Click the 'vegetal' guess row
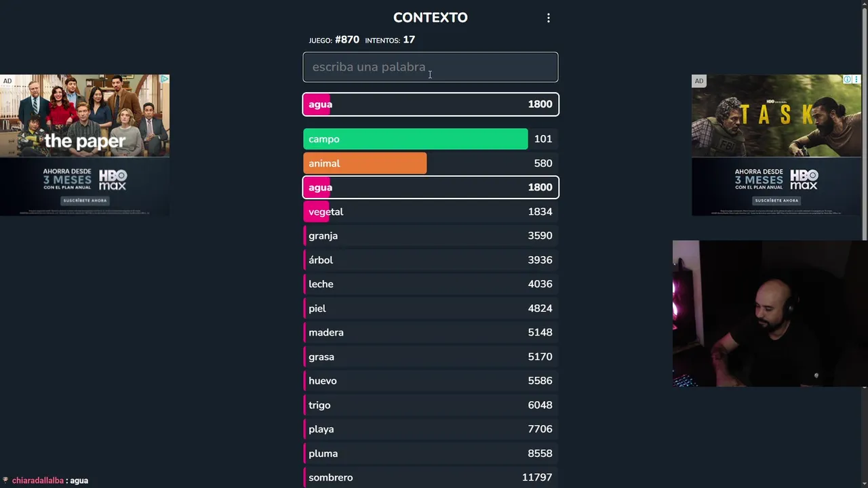The width and height of the screenshot is (868, 488). [430, 212]
